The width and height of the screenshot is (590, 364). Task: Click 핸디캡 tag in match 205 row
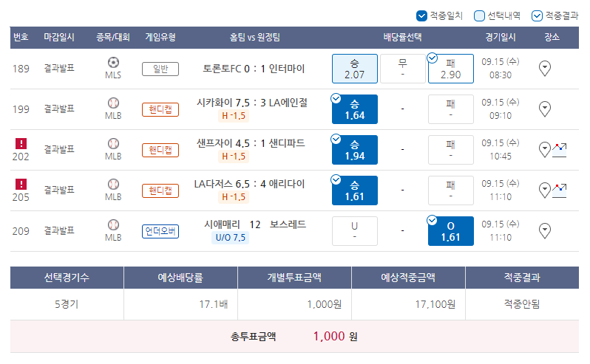pos(160,190)
